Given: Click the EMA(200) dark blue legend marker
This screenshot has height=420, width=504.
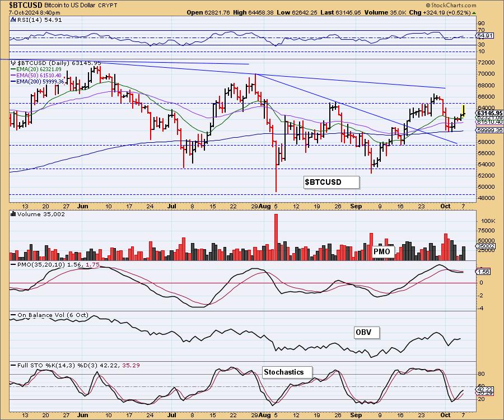Looking at the screenshot, I should point(13,82).
